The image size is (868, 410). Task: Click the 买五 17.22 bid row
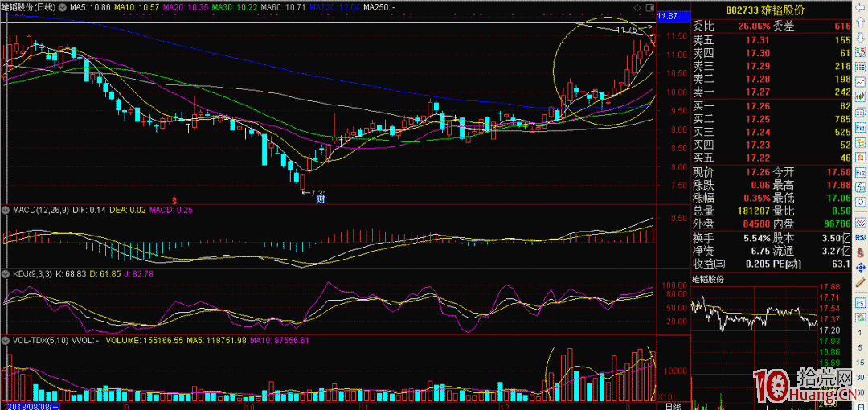click(x=773, y=158)
